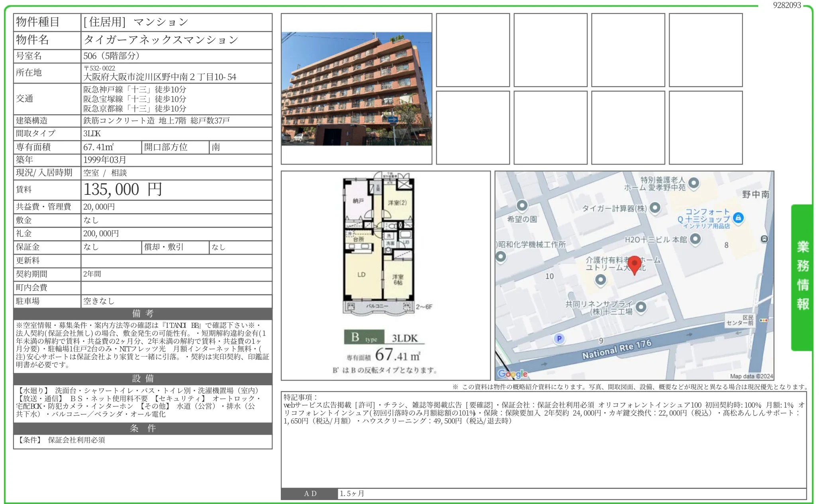Select the タイガー計算器(株) map marker

pos(655,208)
